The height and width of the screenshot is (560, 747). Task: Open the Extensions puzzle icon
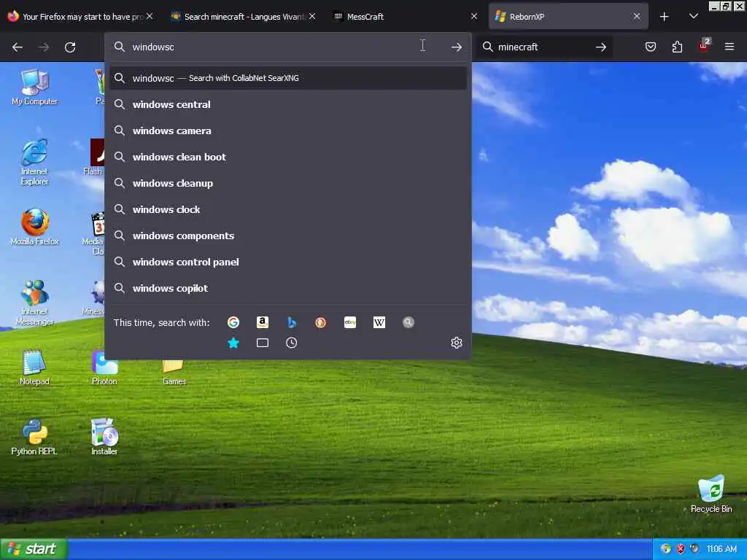677,47
